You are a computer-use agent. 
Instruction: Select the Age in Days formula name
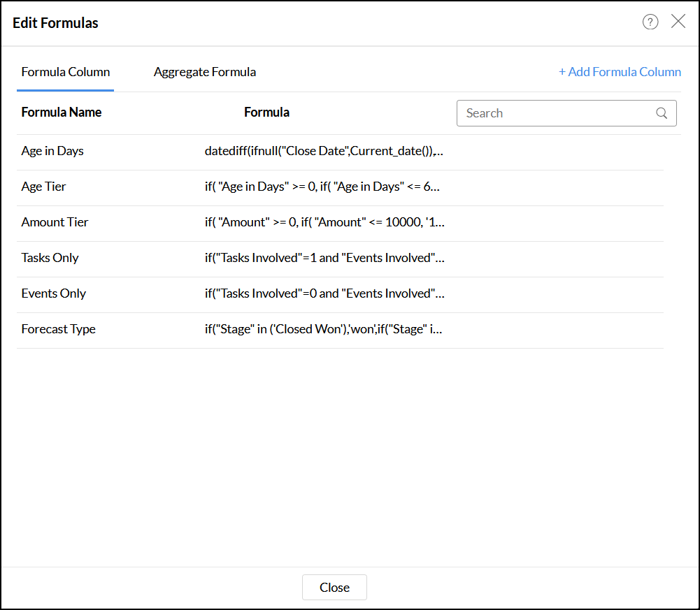(52, 151)
